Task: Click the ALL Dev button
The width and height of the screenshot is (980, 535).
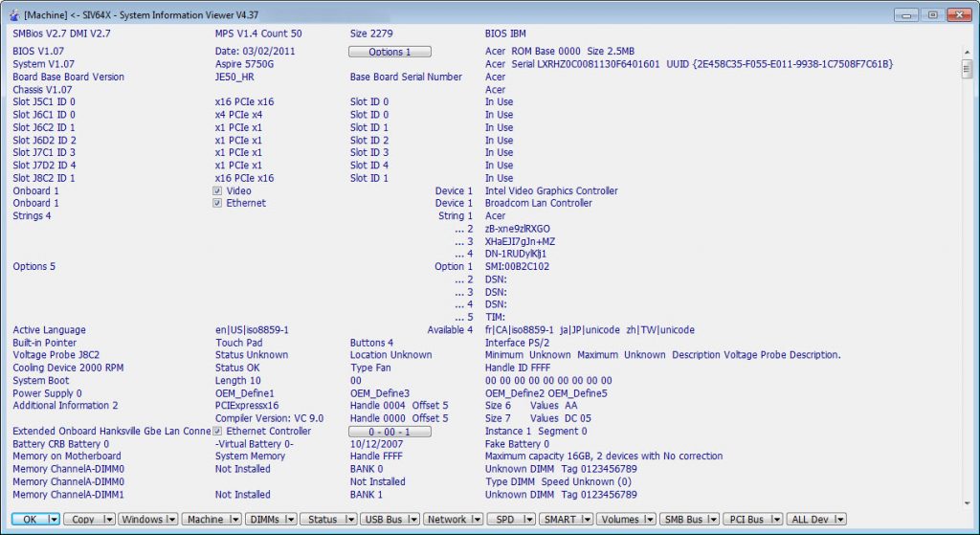Action: tap(810, 520)
